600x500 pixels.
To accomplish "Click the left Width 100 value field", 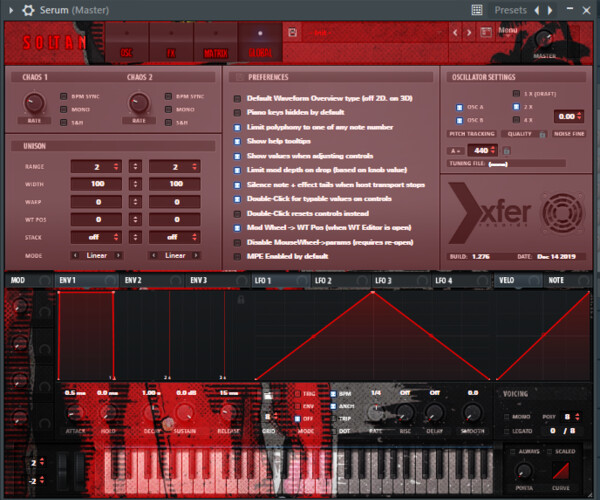I will pos(96,184).
